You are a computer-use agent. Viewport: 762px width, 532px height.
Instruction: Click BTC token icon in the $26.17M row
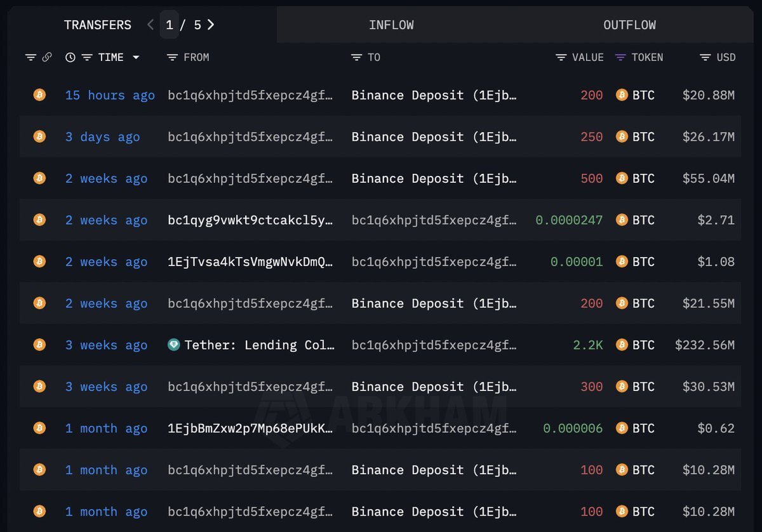click(622, 136)
